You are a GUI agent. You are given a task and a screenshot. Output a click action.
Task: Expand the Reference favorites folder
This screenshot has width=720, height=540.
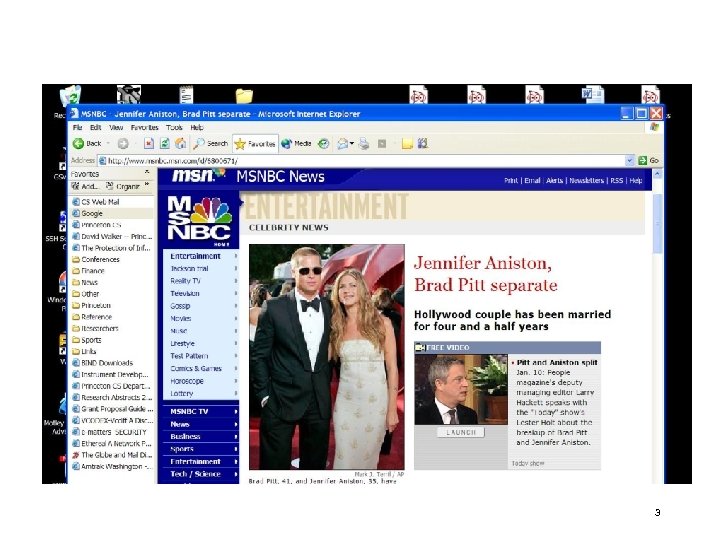(92, 317)
